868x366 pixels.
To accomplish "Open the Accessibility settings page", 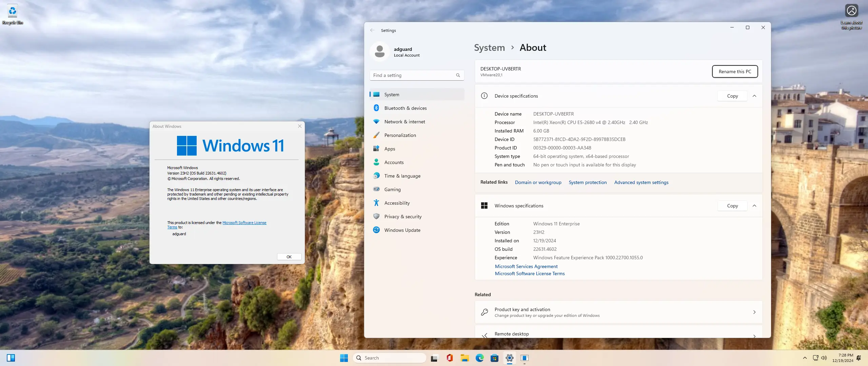I will pyautogui.click(x=397, y=203).
